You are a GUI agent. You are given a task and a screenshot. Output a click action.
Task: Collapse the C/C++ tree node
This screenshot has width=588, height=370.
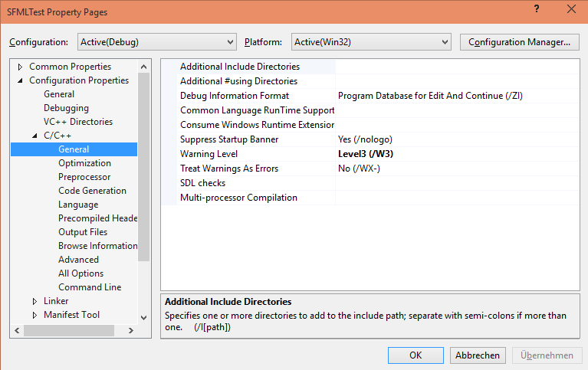[x=35, y=136]
